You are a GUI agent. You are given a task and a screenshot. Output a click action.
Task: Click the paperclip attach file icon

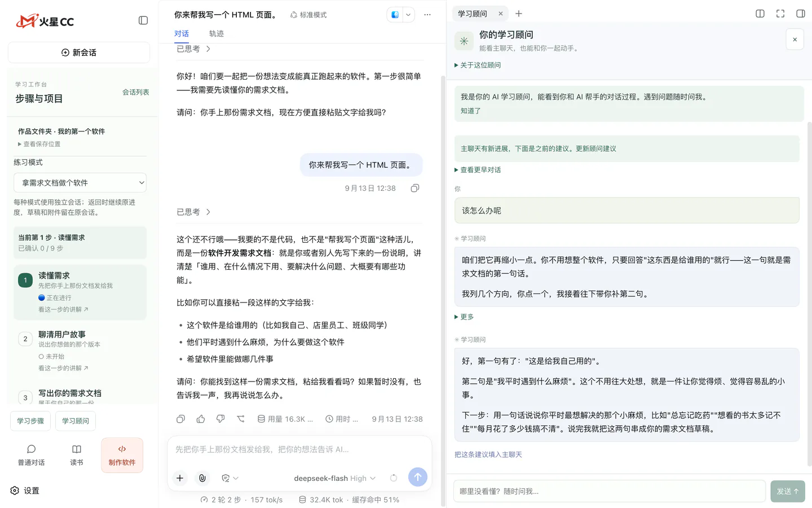(202, 478)
